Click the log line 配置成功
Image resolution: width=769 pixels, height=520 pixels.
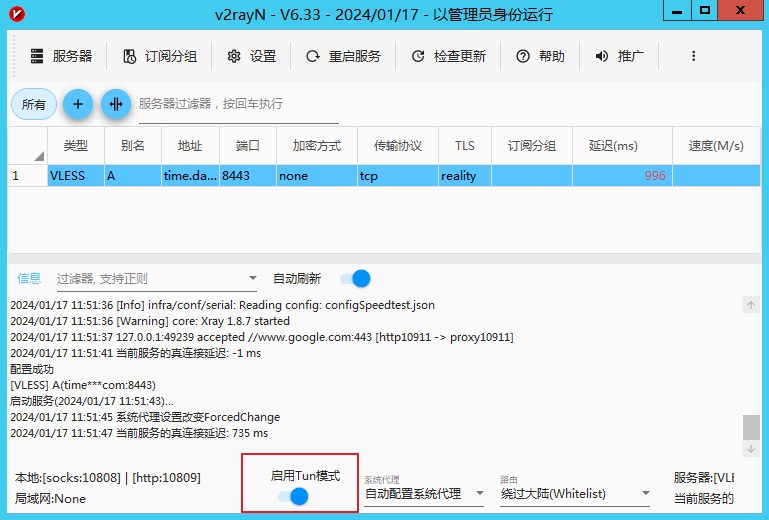[32, 369]
